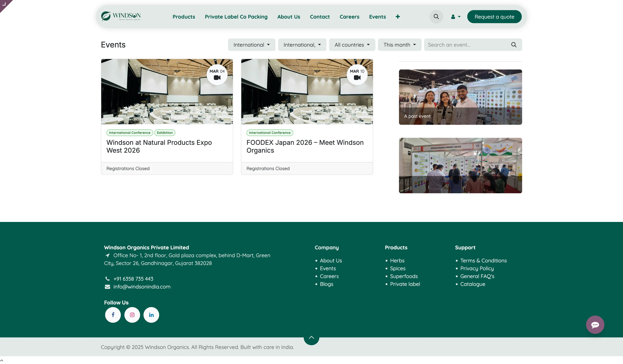Open the All countries filter dropdown
The image size is (623, 364).
pos(352,45)
